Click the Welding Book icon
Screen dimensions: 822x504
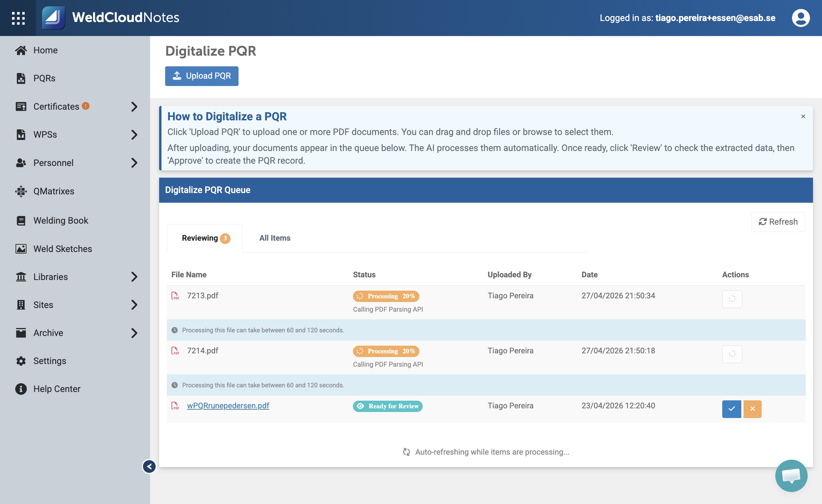(21, 220)
